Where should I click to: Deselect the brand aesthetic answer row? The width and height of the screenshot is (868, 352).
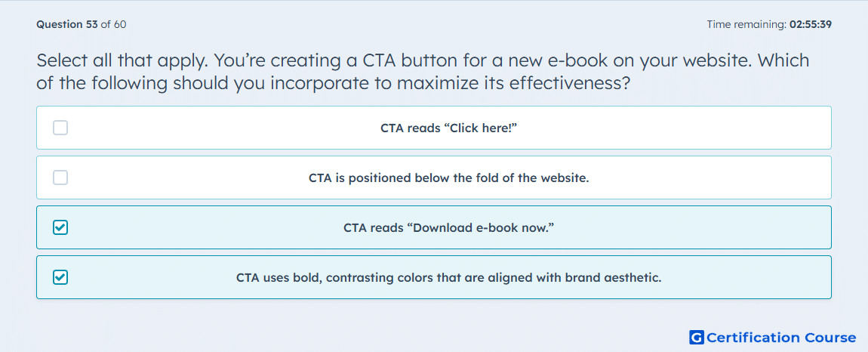pos(434,277)
